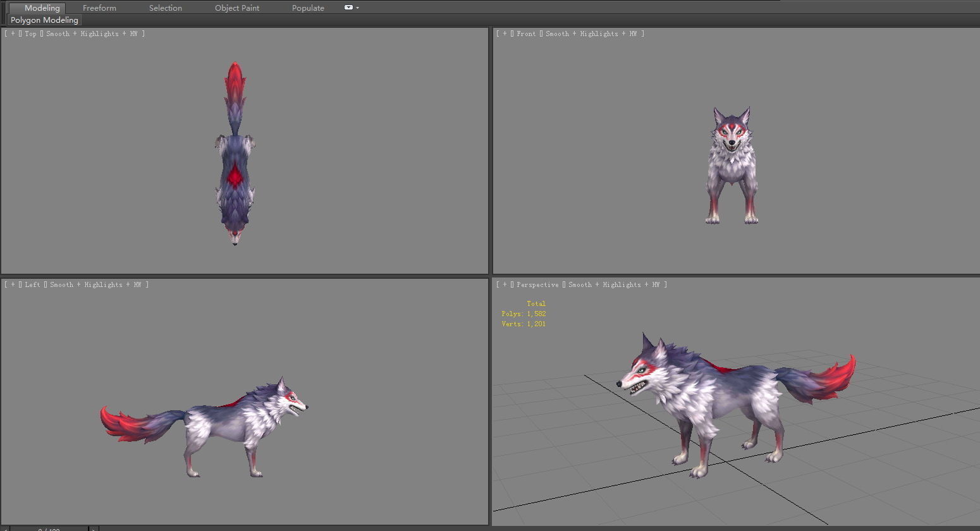Image resolution: width=980 pixels, height=531 pixels.
Task: Switch to the Selection ribbon tab
Action: [x=165, y=8]
